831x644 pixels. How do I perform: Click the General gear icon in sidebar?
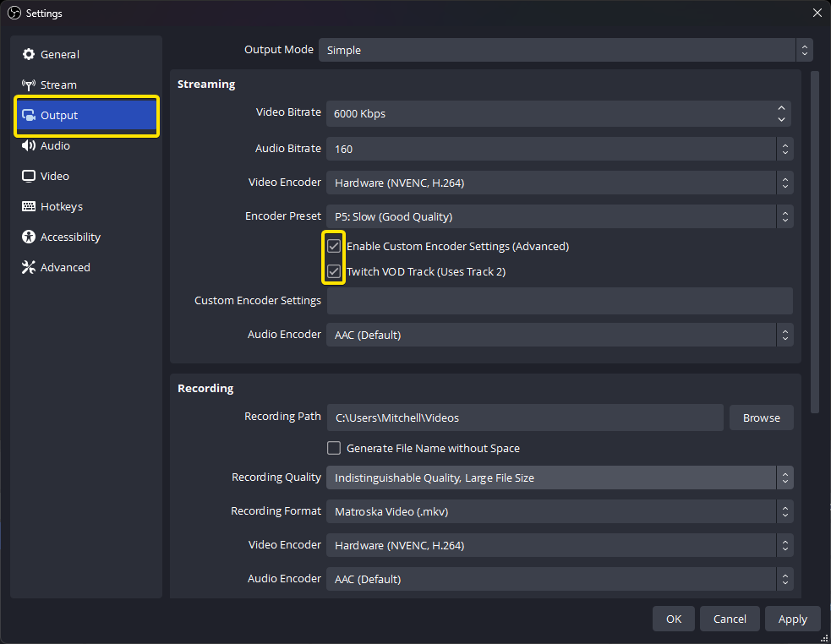pyautogui.click(x=29, y=54)
